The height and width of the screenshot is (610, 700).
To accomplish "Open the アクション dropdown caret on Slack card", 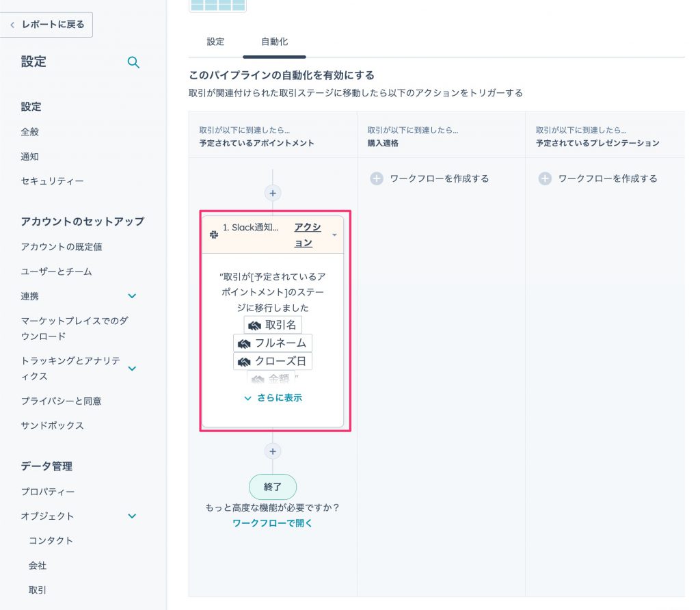I will click(334, 235).
